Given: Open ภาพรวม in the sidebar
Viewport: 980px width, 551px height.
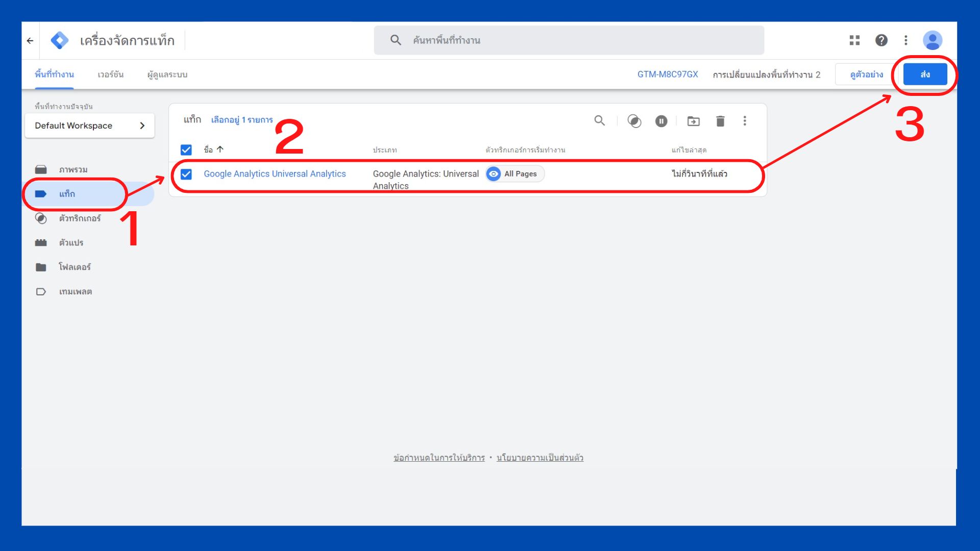Looking at the screenshot, I should click(73, 169).
